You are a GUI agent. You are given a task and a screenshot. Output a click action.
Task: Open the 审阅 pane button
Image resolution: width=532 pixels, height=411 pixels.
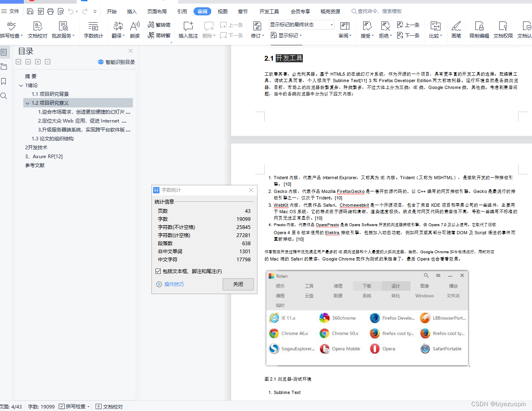[345, 30]
